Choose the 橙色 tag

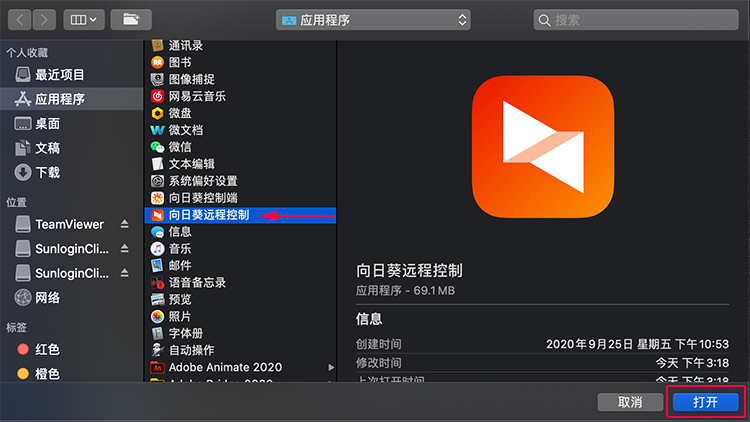tap(47, 374)
